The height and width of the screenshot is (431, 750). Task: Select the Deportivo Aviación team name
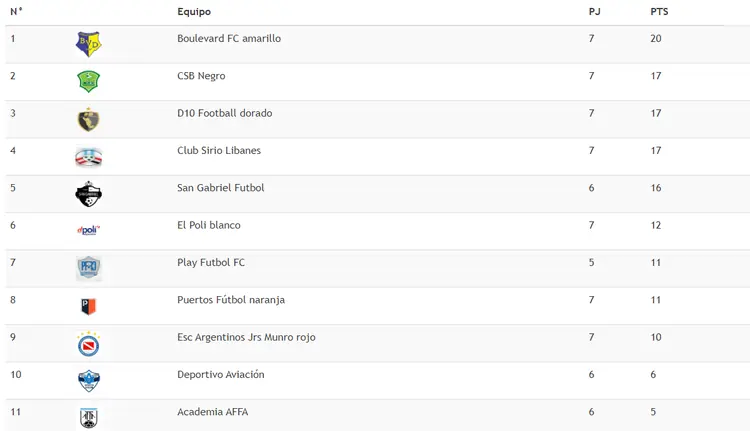point(221,374)
